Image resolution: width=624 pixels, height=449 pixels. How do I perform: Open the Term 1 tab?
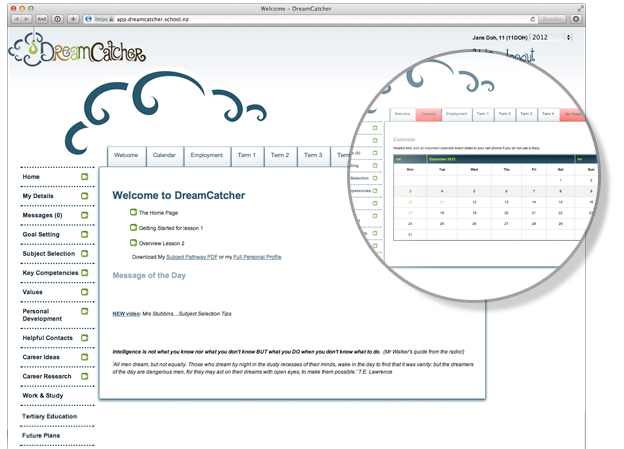click(x=247, y=155)
